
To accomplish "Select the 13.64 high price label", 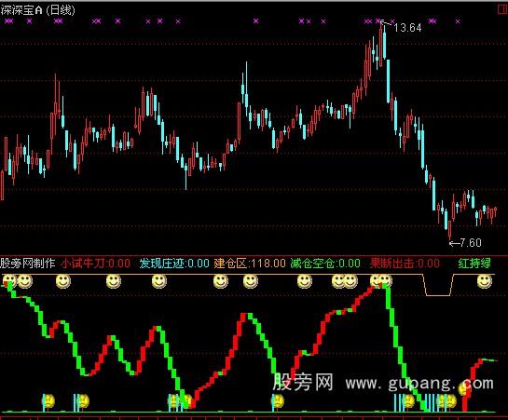I will pos(407,28).
